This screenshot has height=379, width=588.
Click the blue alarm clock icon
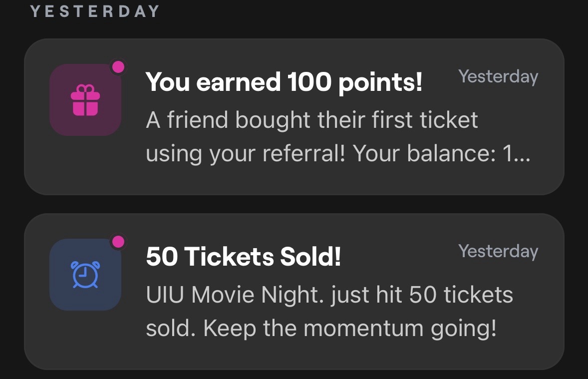point(85,275)
